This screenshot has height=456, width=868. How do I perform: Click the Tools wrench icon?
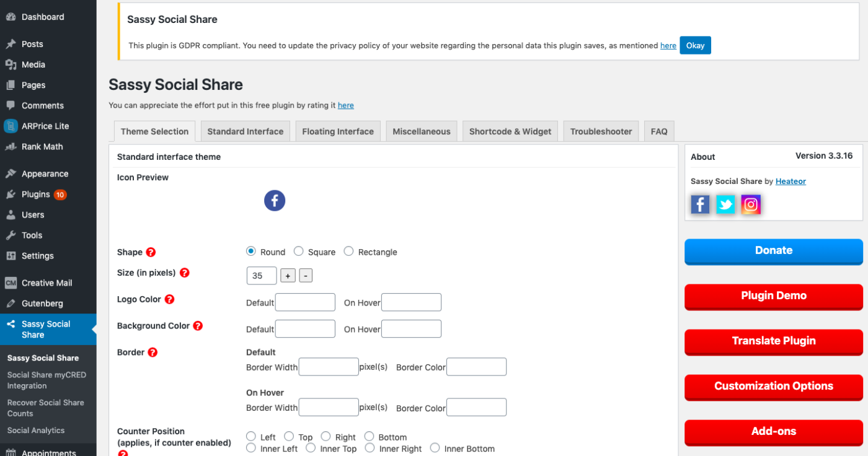click(11, 235)
